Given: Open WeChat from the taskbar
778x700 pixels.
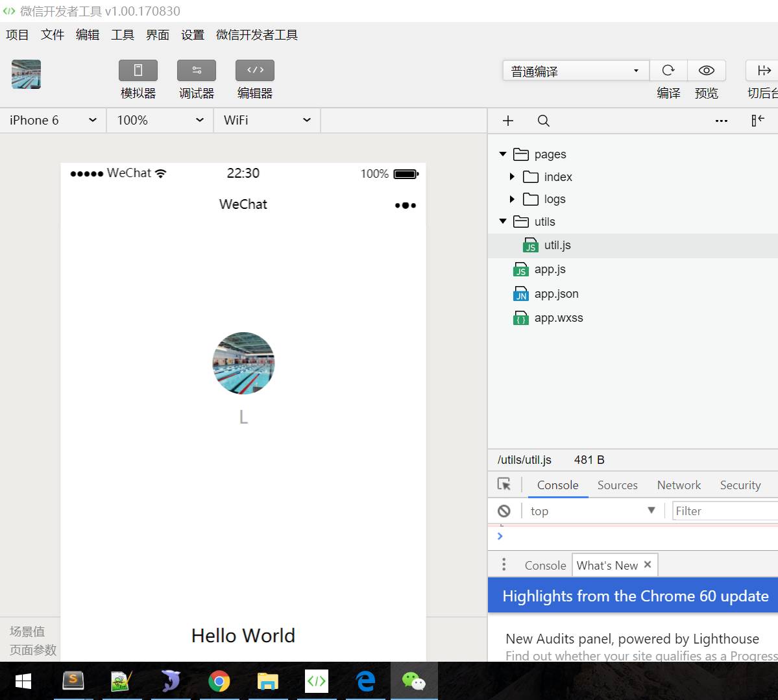Looking at the screenshot, I should tap(414, 681).
